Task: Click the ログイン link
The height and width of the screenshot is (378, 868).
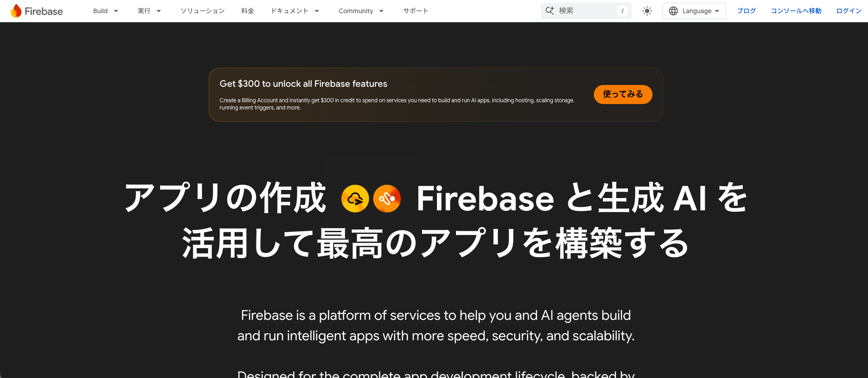Action: coord(849,11)
